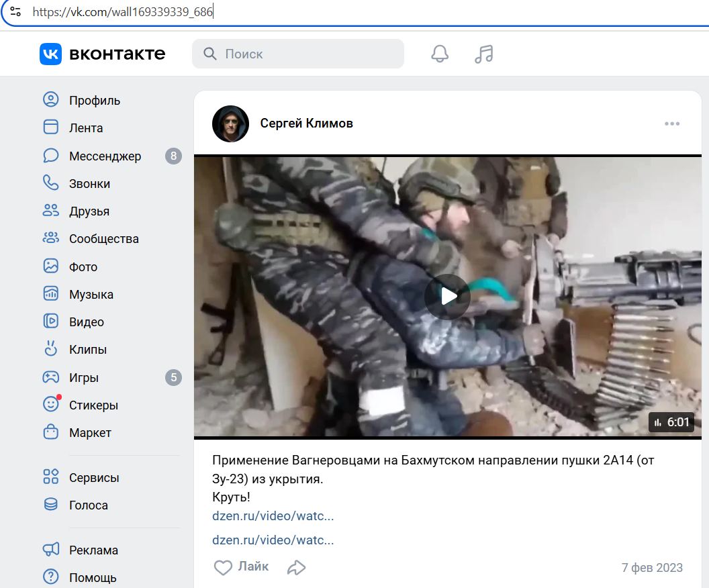Play the machine gun video

[x=446, y=295]
